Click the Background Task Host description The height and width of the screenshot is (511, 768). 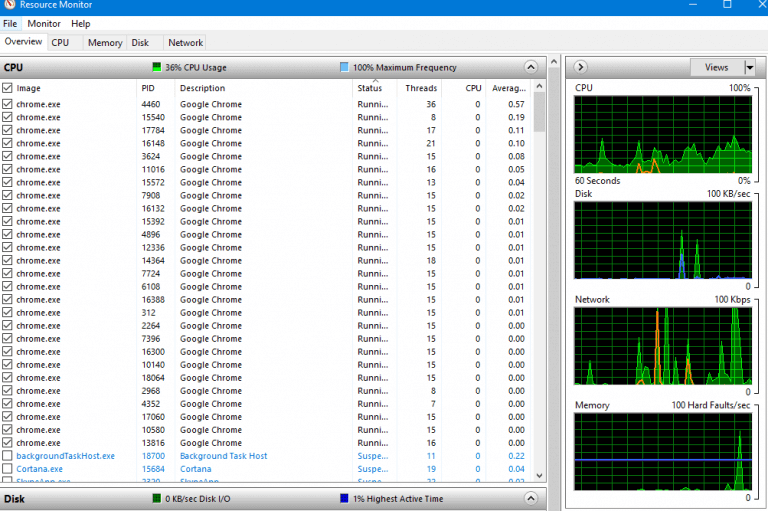[223, 456]
